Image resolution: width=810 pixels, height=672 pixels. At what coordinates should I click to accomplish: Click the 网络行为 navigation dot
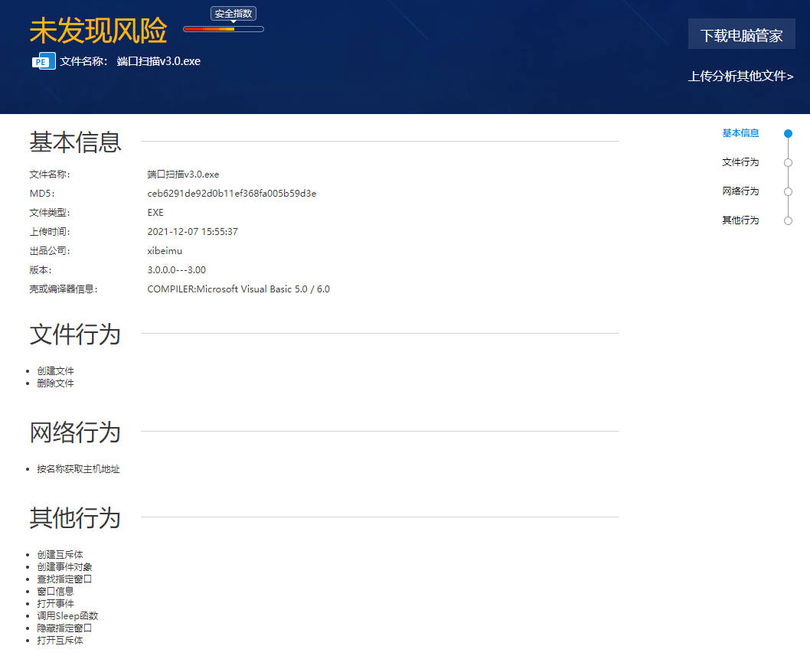tap(788, 191)
